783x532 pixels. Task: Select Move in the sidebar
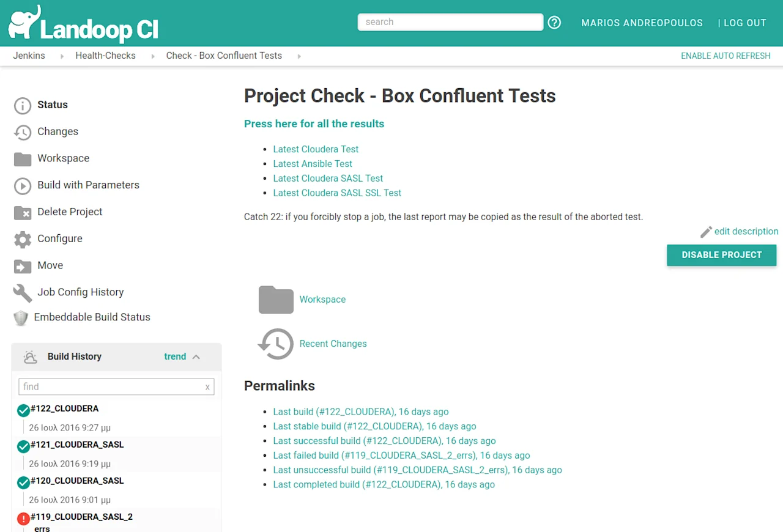[x=50, y=265]
